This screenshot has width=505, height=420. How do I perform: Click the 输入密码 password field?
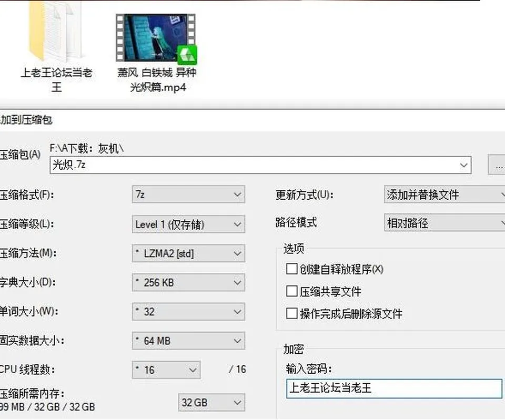394,388
